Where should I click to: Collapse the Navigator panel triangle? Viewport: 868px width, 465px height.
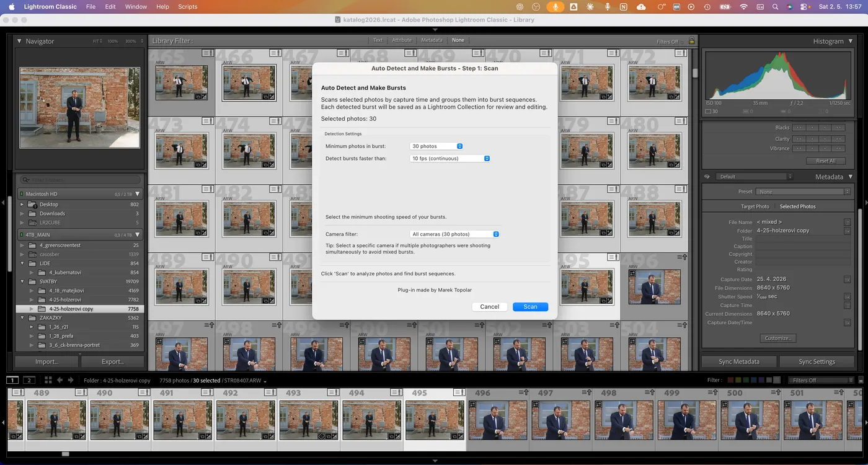coord(19,41)
